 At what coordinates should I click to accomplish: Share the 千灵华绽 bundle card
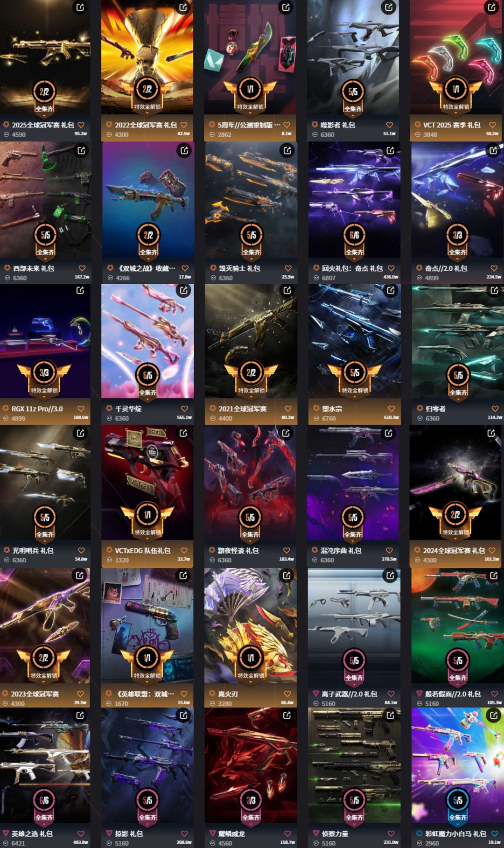(184, 290)
